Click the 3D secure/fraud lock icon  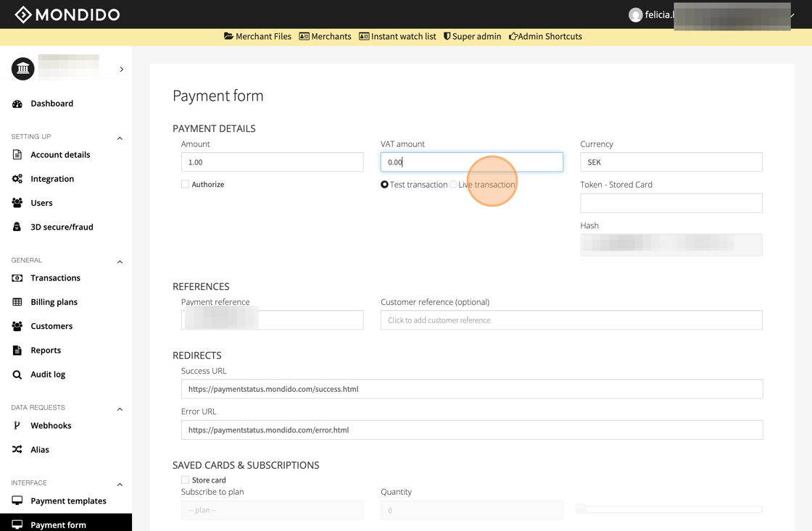point(17,227)
